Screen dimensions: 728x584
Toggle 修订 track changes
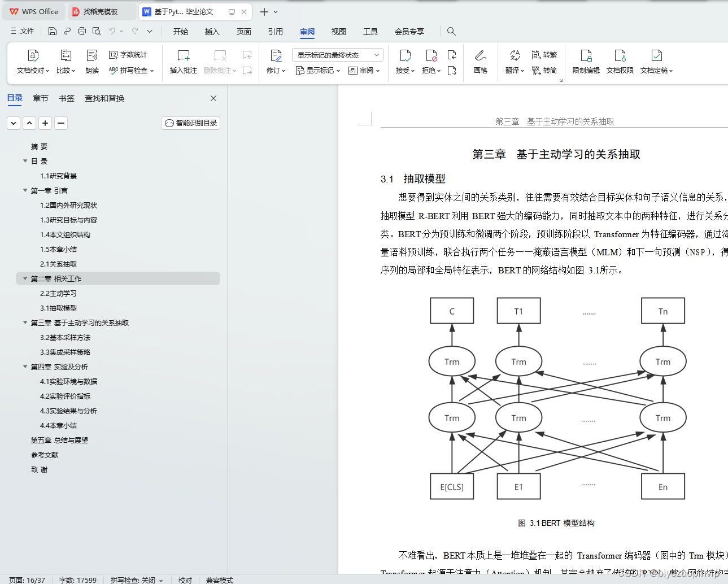274,62
